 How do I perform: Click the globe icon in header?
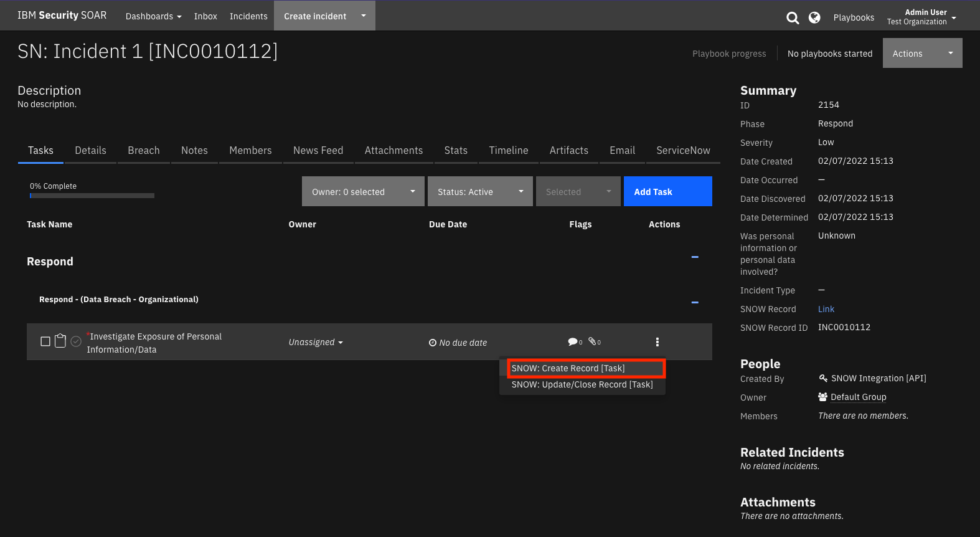[x=814, y=17]
